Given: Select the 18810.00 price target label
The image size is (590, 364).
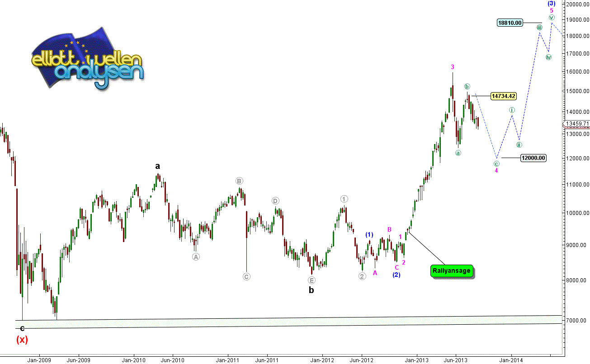Looking at the screenshot, I should (510, 23).
